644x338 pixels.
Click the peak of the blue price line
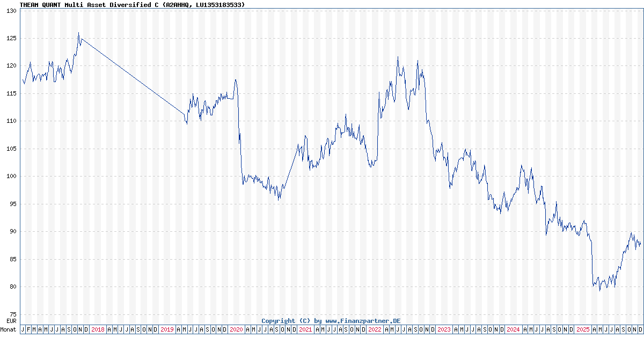pos(79,33)
